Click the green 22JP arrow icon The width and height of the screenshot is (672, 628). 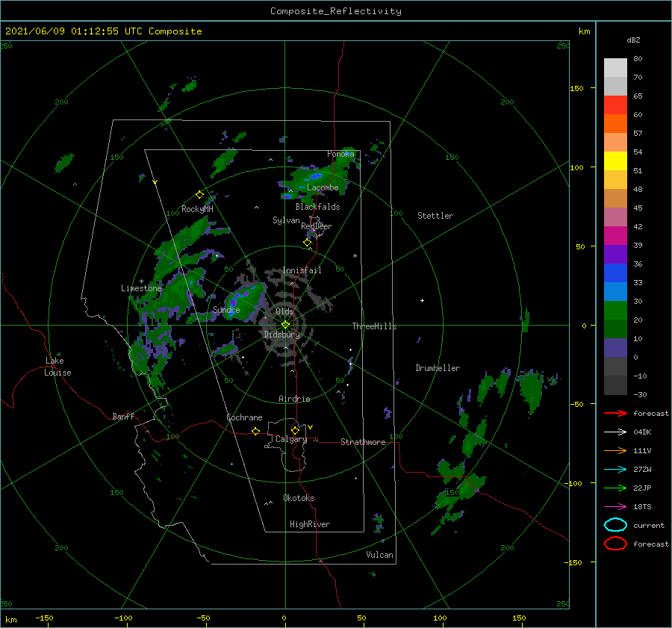pos(615,488)
